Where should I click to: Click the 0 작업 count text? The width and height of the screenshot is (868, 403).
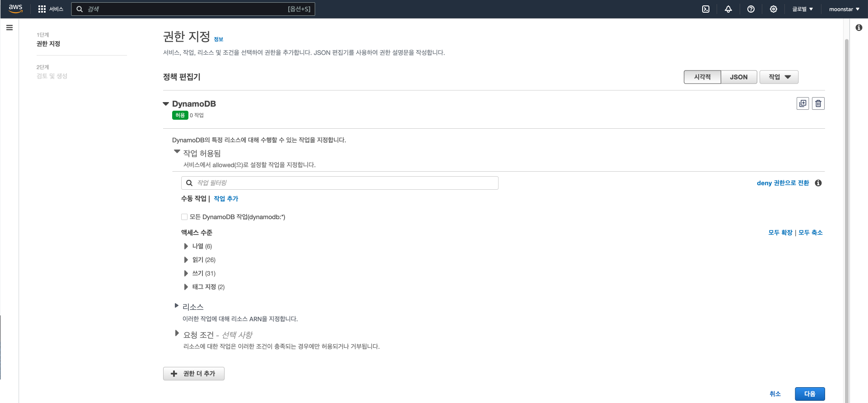coord(197,115)
